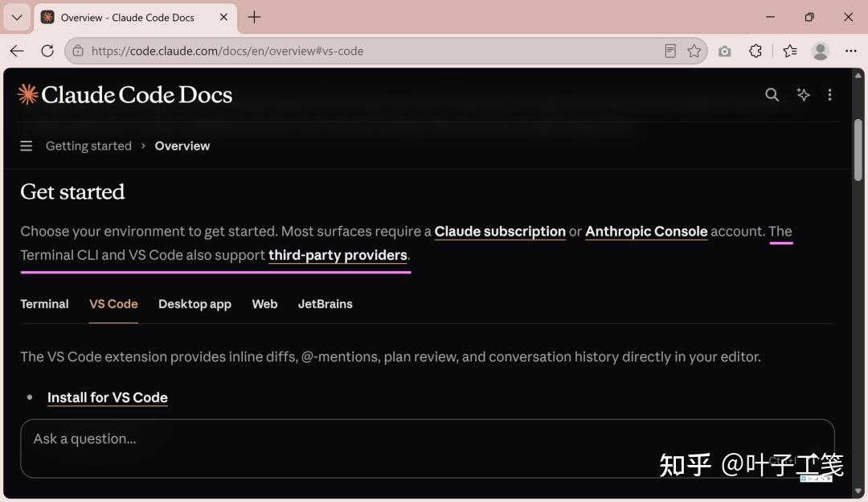Restore down the browser window
The width and height of the screenshot is (868, 502).
pos(809,17)
